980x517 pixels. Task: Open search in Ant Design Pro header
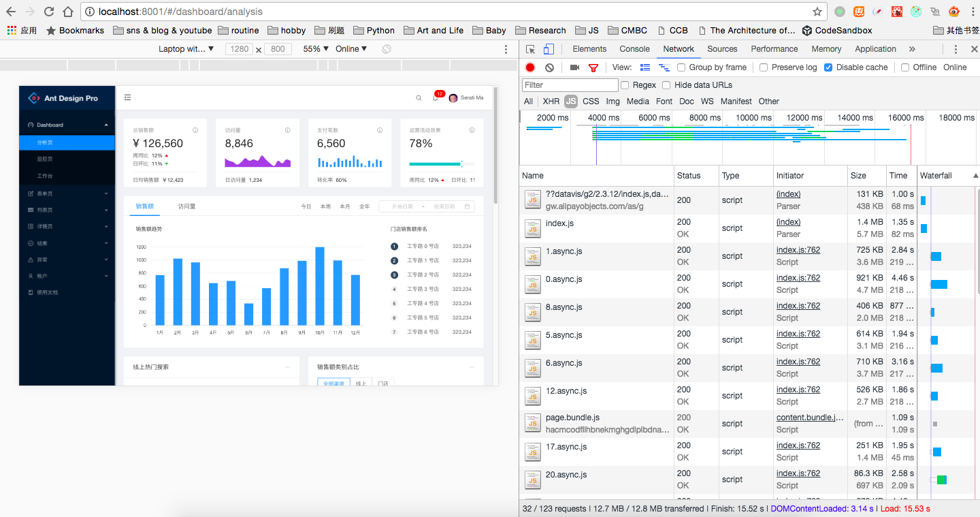coord(419,98)
